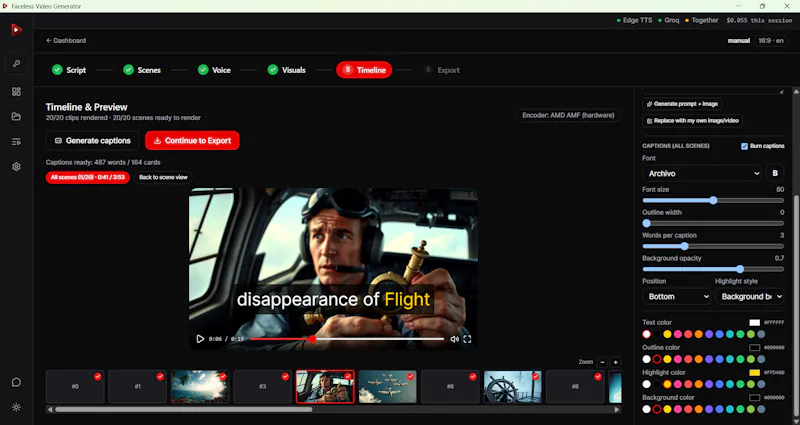The width and height of the screenshot is (800, 425).
Task: Click the Edge TTS status indicator
Action: (634, 20)
